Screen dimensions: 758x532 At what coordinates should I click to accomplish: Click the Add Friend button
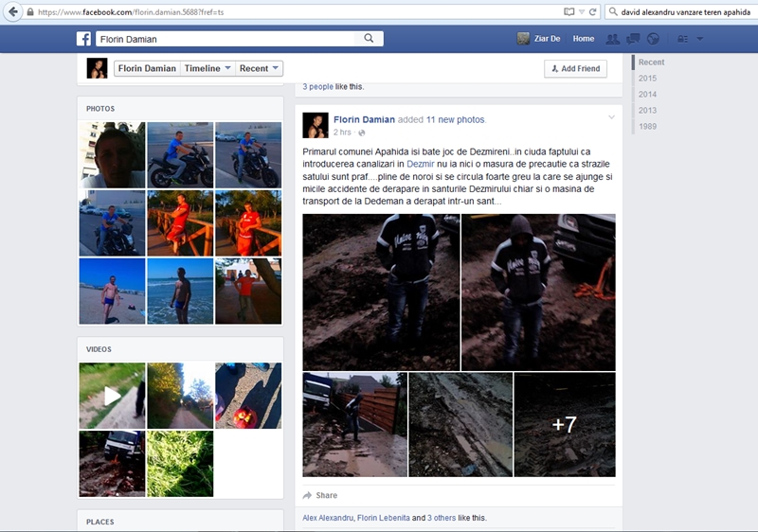click(x=575, y=68)
